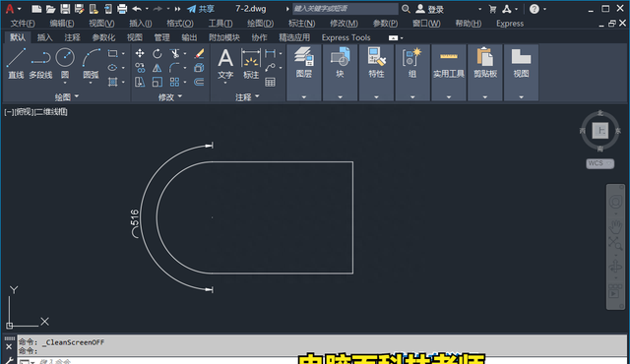Switch to the 管理 ribbon tab
The width and height of the screenshot is (630, 364).
[161, 37]
